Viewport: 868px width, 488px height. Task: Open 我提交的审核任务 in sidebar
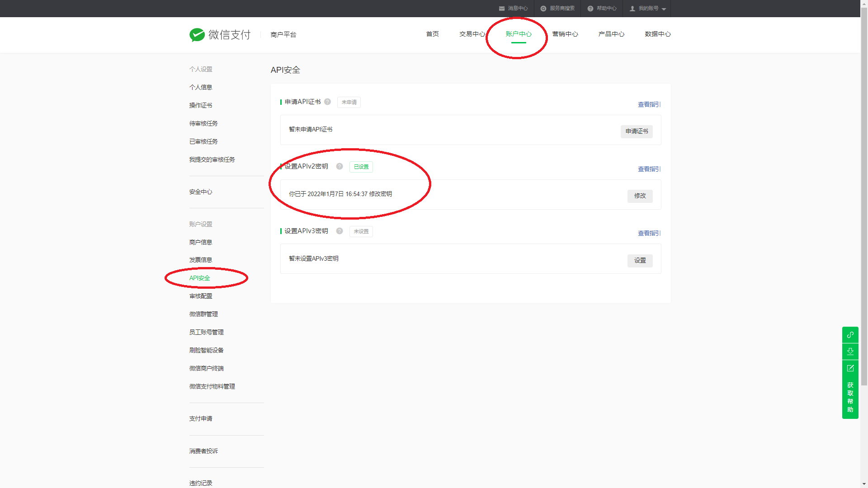[212, 160]
